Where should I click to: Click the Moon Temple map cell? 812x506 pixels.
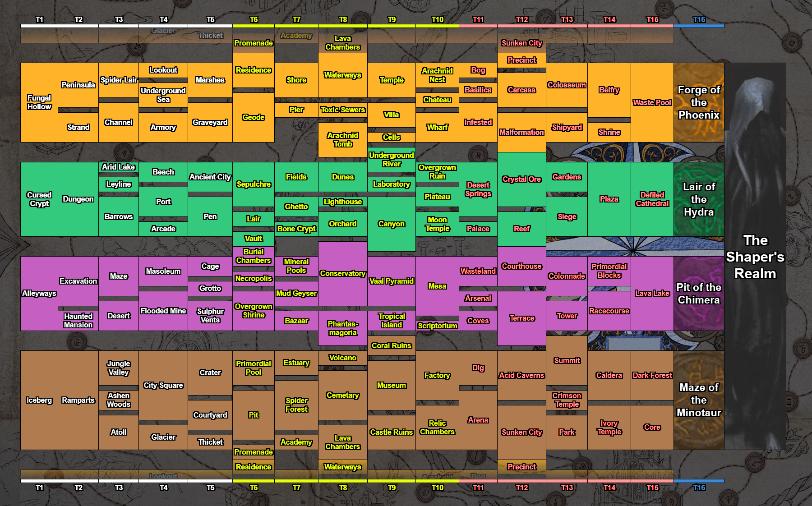[437, 224]
